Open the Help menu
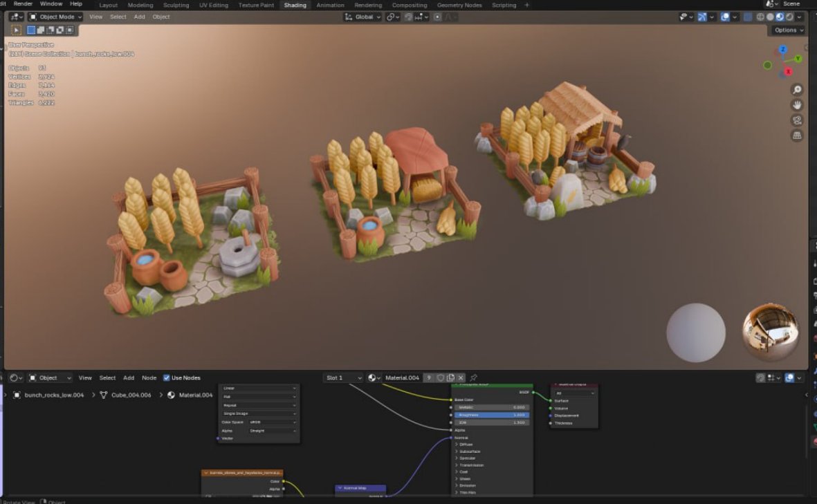817x504 pixels. (x=76, y=4)
